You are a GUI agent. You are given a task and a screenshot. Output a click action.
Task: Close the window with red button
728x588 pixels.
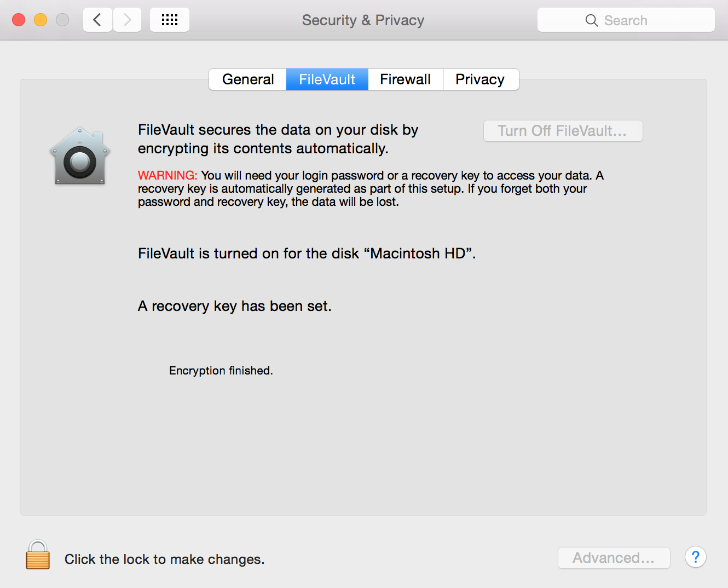pos(19,20)
